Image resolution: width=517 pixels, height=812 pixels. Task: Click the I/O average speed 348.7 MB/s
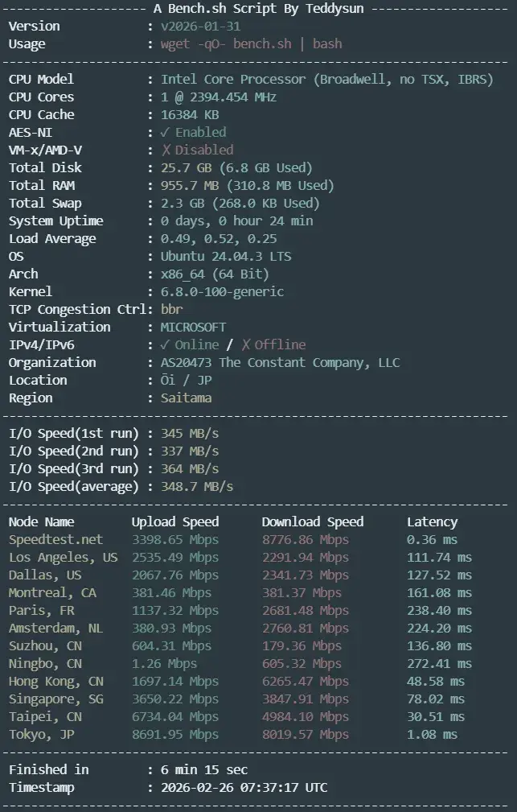point(197,486)
